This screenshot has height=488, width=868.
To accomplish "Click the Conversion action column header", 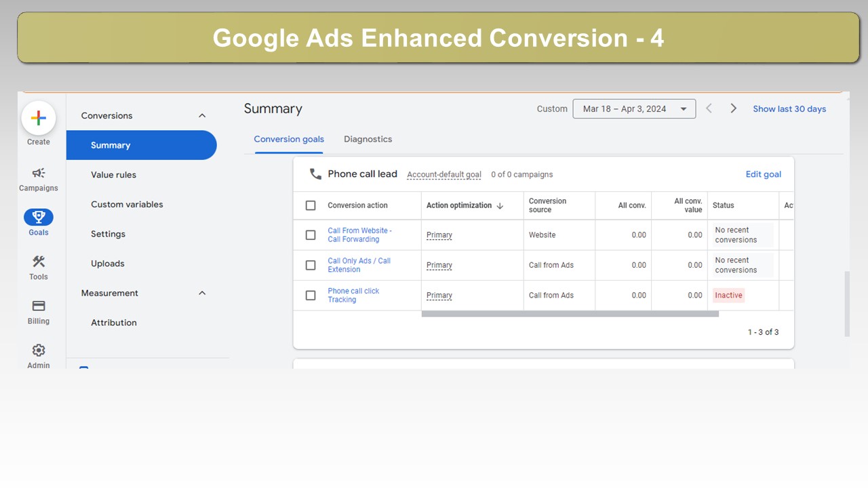I will pos(357,205).
